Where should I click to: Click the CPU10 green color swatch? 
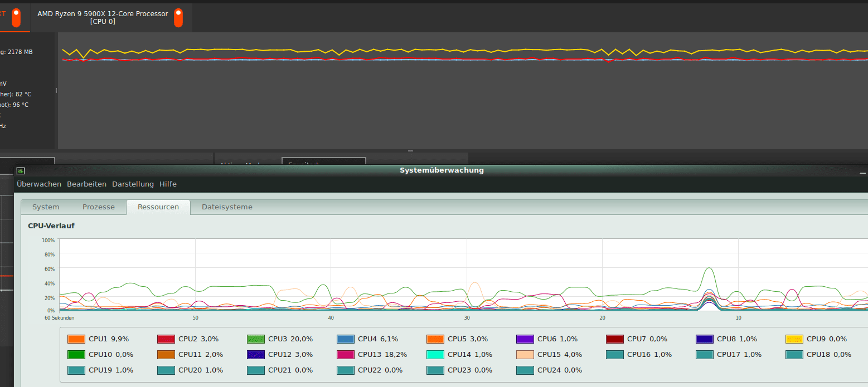76,354
